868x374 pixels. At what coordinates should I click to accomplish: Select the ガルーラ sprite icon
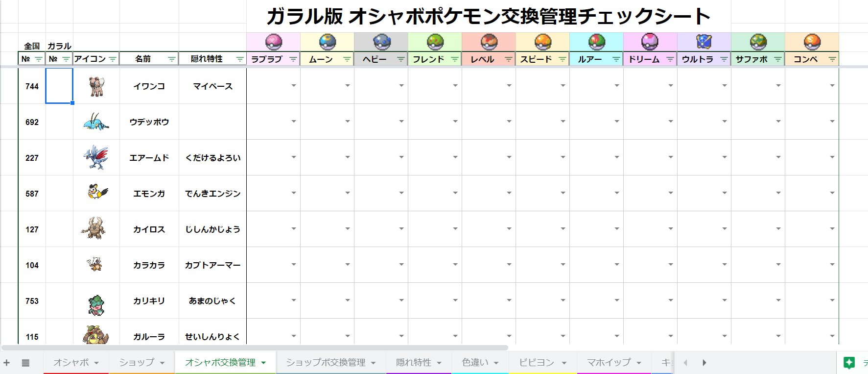(x=96, y=335)
